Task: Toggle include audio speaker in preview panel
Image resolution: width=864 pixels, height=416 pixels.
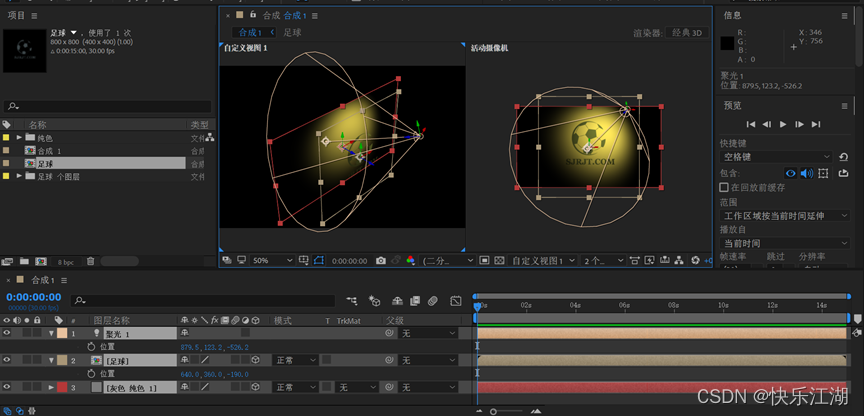Action: (807, 174)
